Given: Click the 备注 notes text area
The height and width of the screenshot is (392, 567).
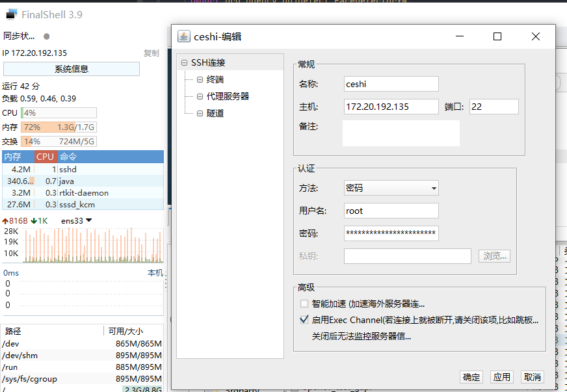Looking at the screenshot, I should pyautogui.click(x=401, y=133).
